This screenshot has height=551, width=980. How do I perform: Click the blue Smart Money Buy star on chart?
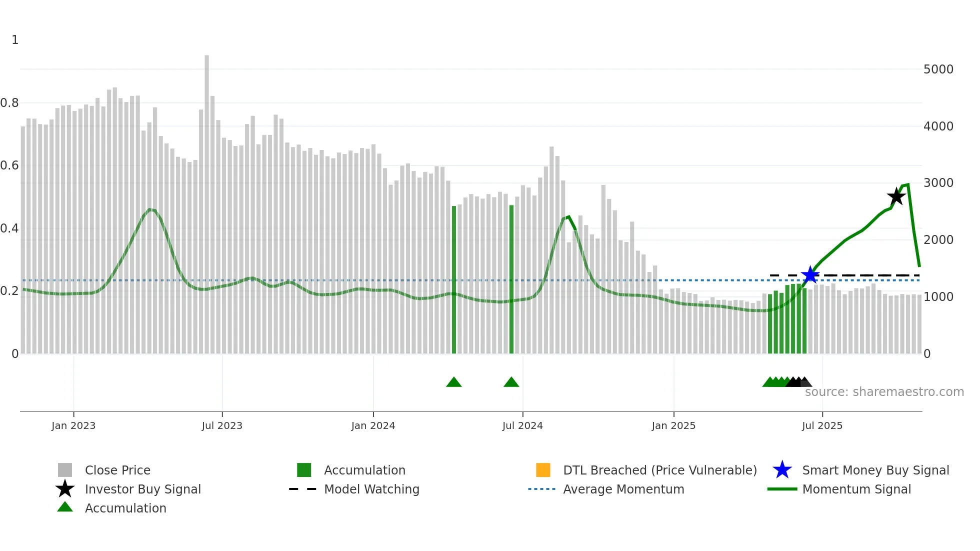pyautogui.click(x=810, y=275)
